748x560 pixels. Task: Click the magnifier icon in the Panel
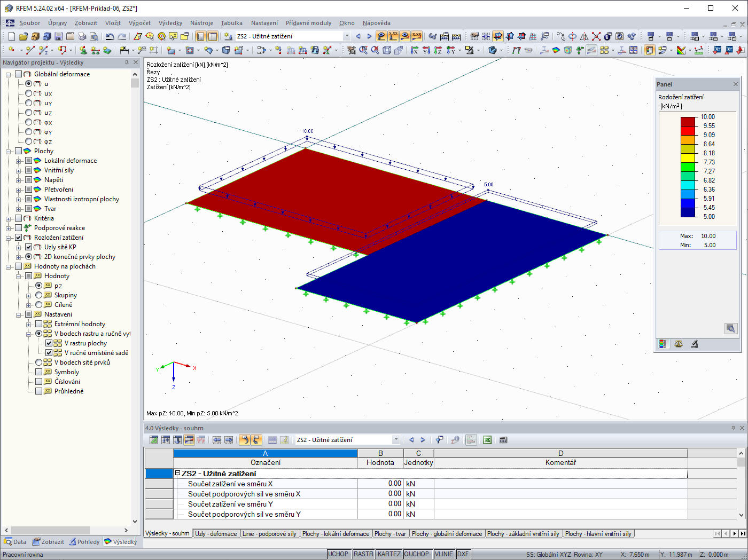(731, 328)
